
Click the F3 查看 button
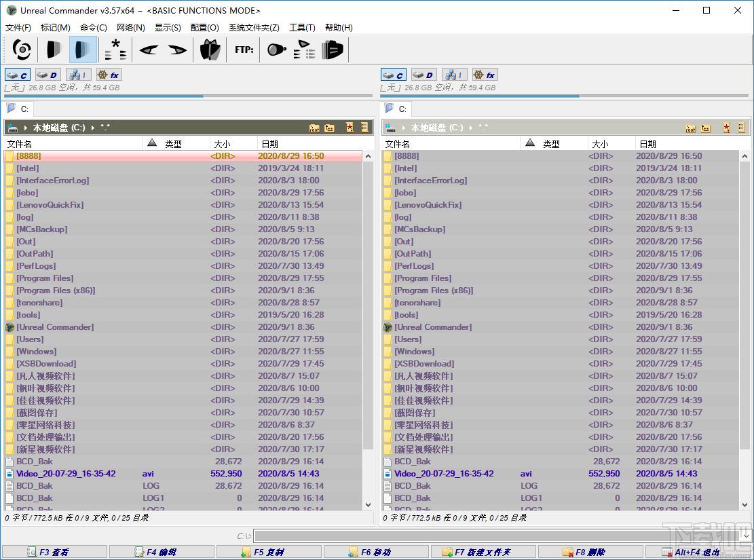coord(54,552)
